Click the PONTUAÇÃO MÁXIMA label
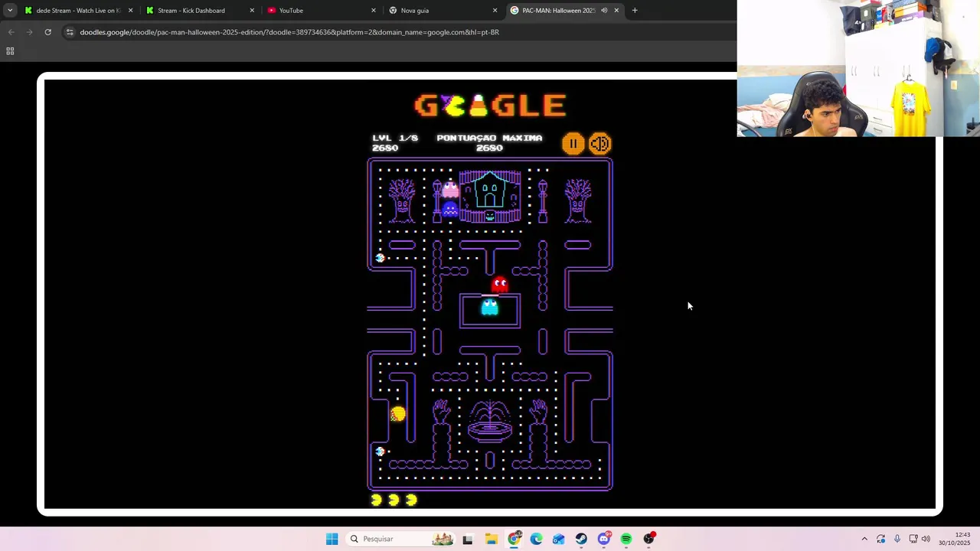Image resolution: width=980 pixels, height=551 pixels. click(x=489, y=138)
